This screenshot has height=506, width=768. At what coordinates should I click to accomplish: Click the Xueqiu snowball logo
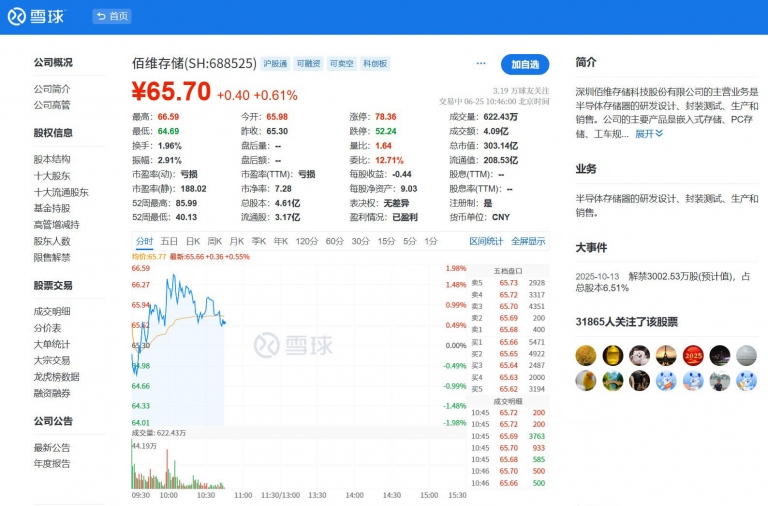coord(36,17)
